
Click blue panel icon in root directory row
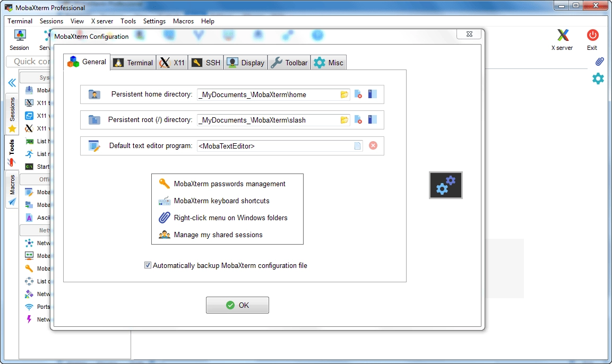(373, 119)
